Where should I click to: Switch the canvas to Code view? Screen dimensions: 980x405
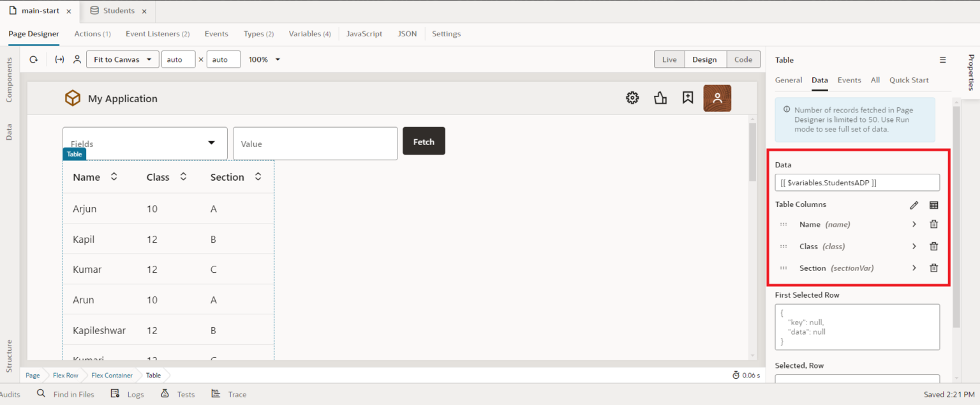coord(743,59)
